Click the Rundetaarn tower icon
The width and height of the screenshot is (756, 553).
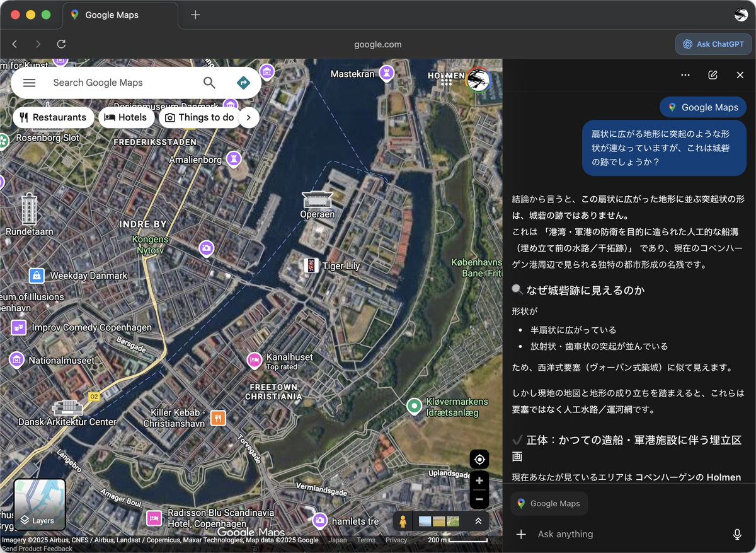point(29,209)
